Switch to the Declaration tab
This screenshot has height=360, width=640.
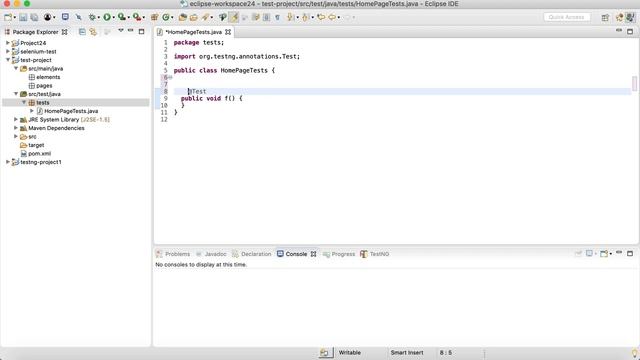click(252, 254)
